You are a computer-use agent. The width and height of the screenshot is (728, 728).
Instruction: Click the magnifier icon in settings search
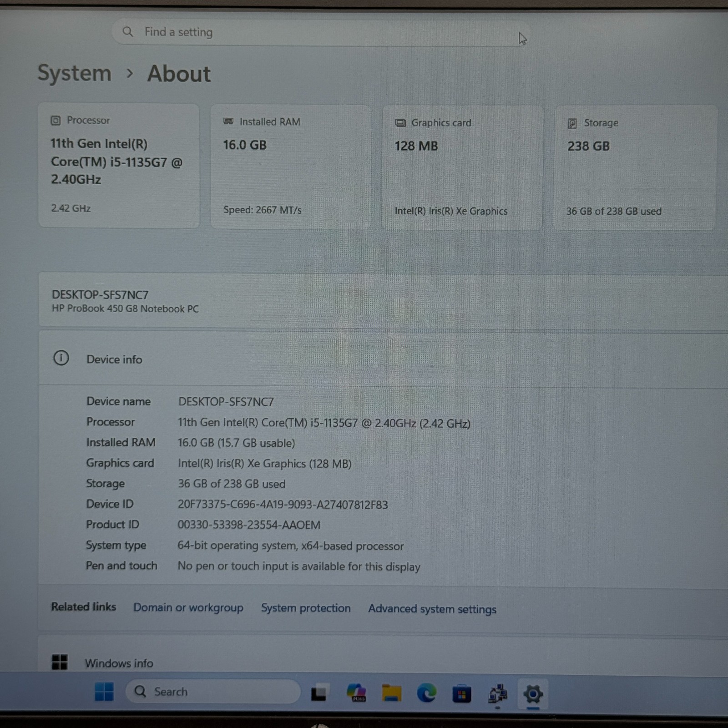click(128, 32)
